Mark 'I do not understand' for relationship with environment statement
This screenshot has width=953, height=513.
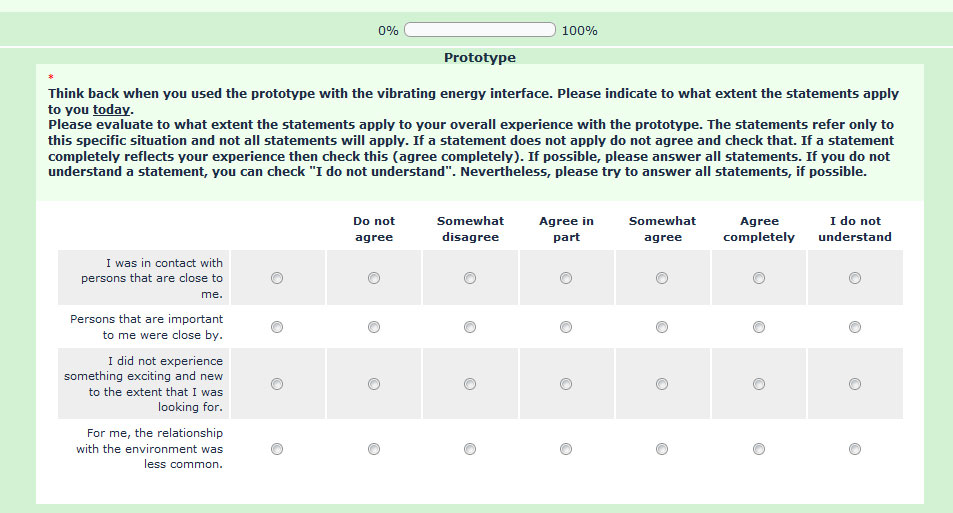(x=855, y=449)
